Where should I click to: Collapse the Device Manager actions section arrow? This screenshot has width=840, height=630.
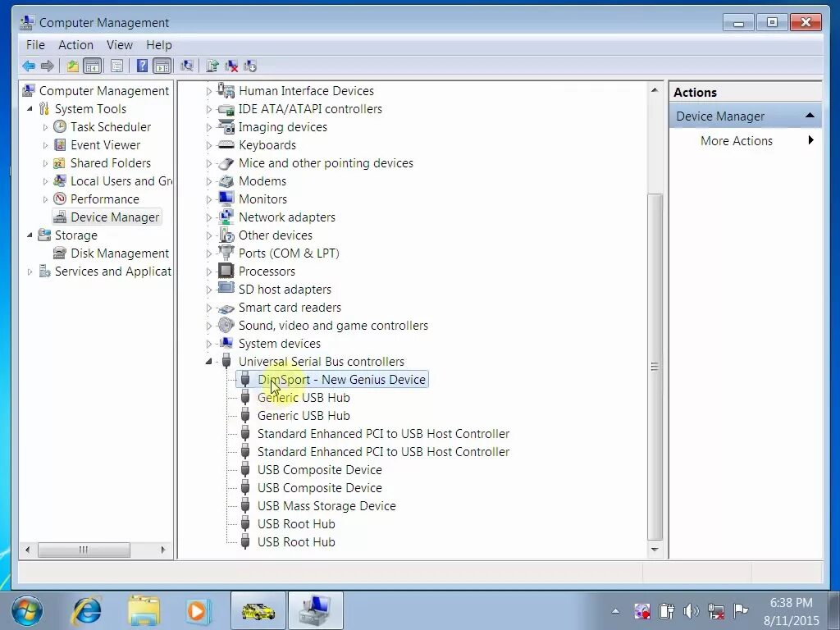(810, 116)
